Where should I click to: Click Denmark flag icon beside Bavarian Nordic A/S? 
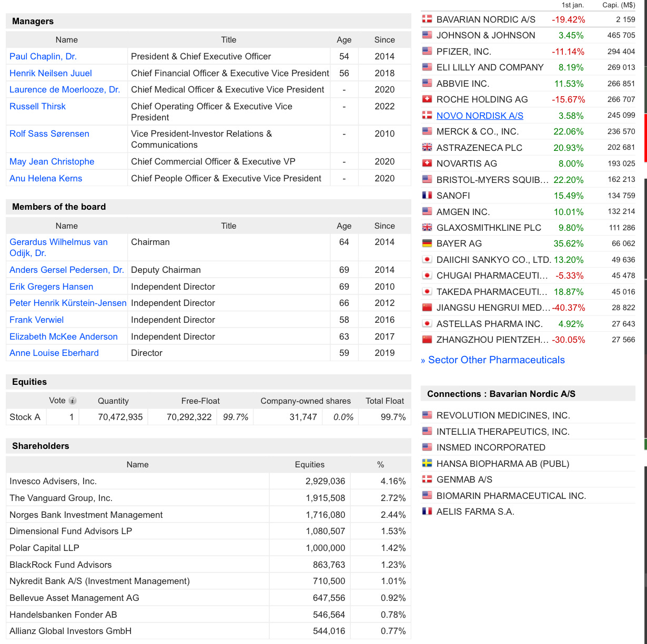tap(427, 19)
